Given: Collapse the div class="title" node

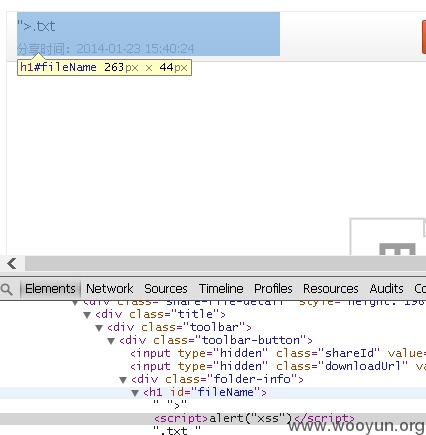Looking at the screenshot, I should 87,315.
